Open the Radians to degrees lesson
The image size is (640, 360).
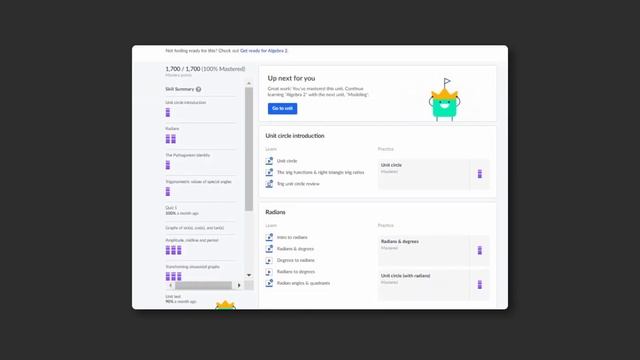point(296,271)
